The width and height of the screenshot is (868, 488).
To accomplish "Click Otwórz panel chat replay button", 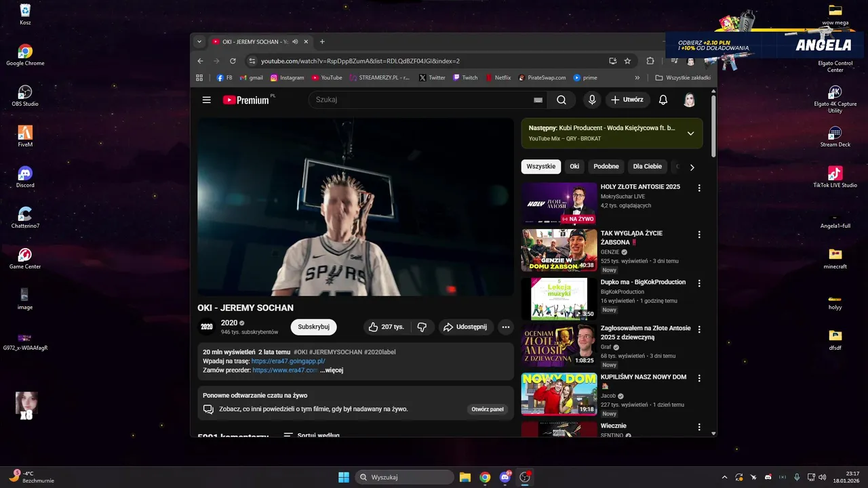I will (488, 409).
